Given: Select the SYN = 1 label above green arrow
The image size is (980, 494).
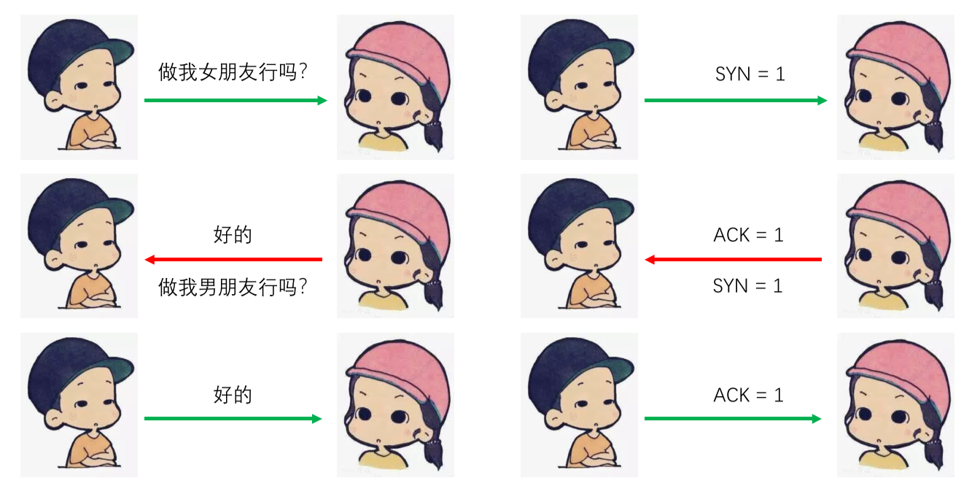Looking at the screenshot, I should coord(750,74).
